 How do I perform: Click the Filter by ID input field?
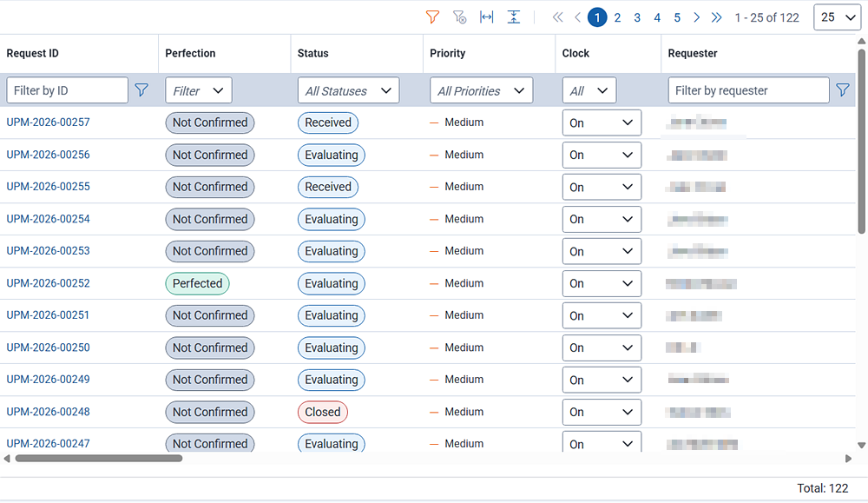pos(68,90)
